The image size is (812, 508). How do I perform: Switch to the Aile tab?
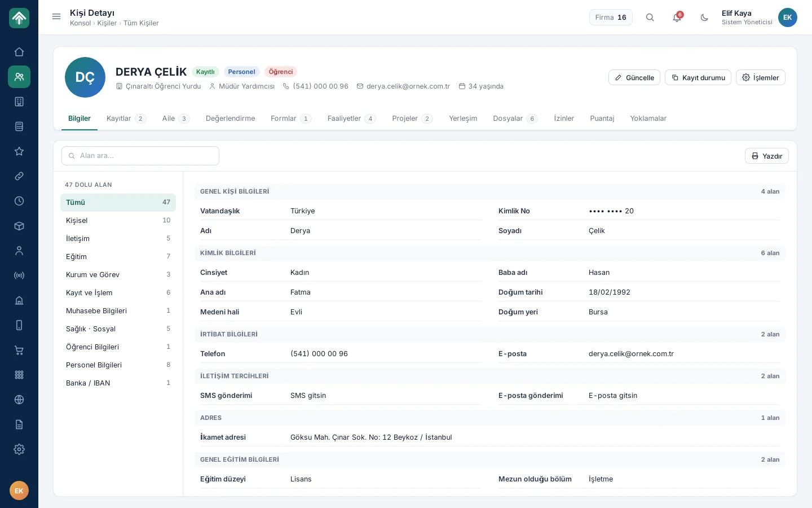point(176,119)
